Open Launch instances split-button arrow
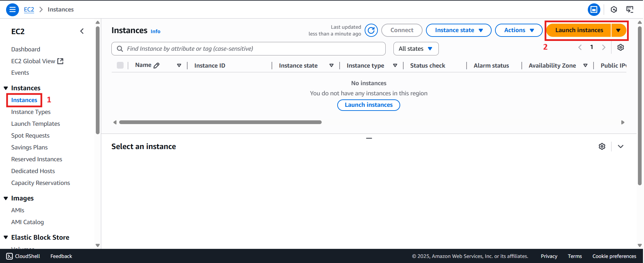The width and height of the screenshot is (644, 263). [x=619, y=30]
